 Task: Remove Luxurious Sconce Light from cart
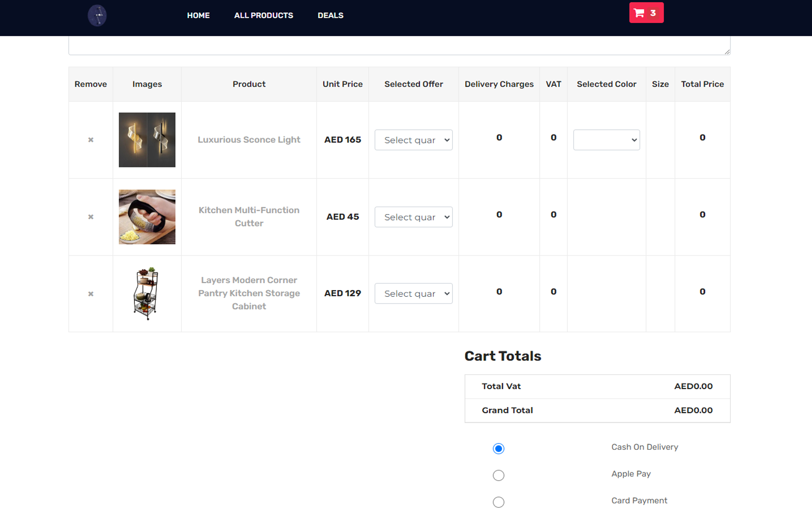tap(91, 140)
